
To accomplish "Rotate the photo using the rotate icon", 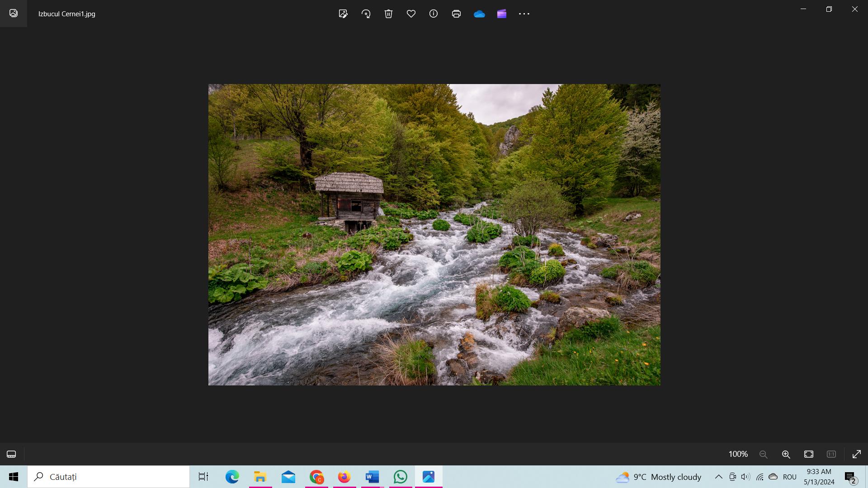I will pos(366,14).
